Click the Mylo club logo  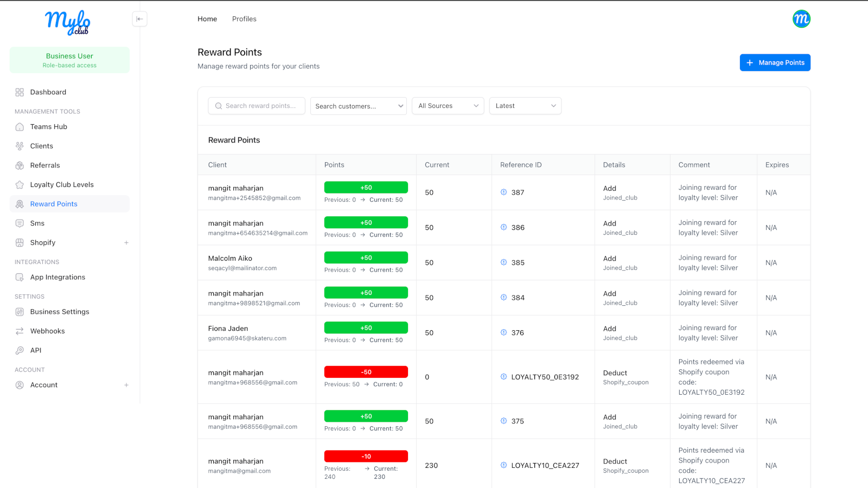click(68, 23)
